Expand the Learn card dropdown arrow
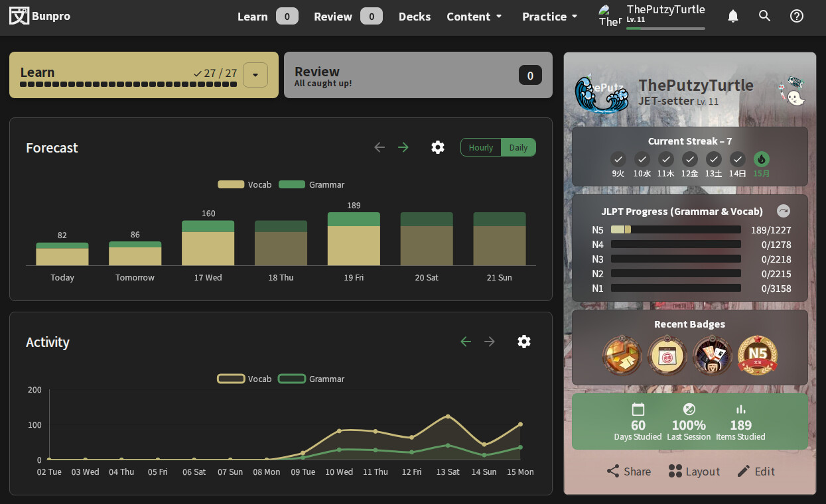Viewport: 826px width, 504px height. click(x=255, y=75)
